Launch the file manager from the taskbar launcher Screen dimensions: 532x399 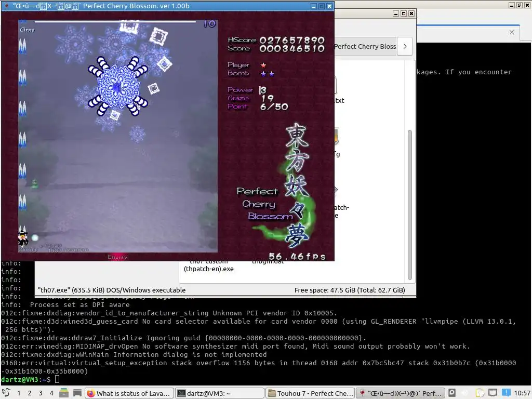click(x=64, y=393)
